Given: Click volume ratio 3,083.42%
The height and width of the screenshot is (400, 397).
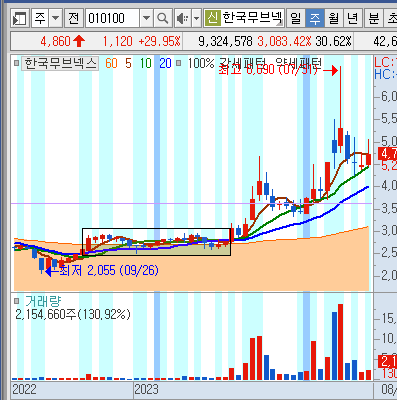Looking at the screenshot, I should [284, 42].
